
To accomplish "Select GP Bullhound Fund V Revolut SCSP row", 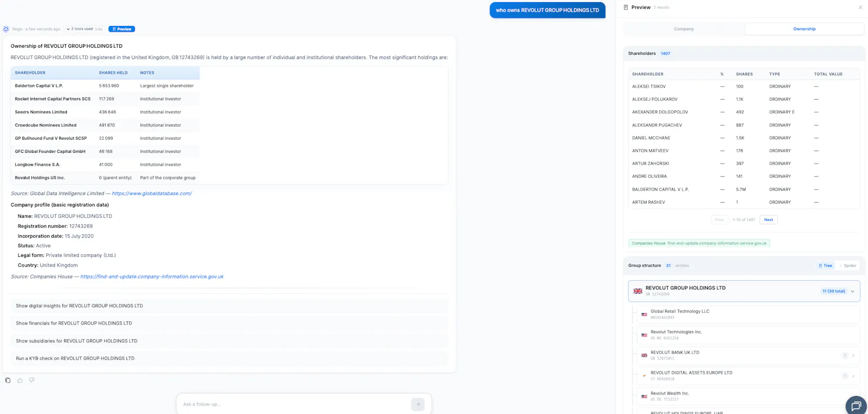I will pos(105,139).
